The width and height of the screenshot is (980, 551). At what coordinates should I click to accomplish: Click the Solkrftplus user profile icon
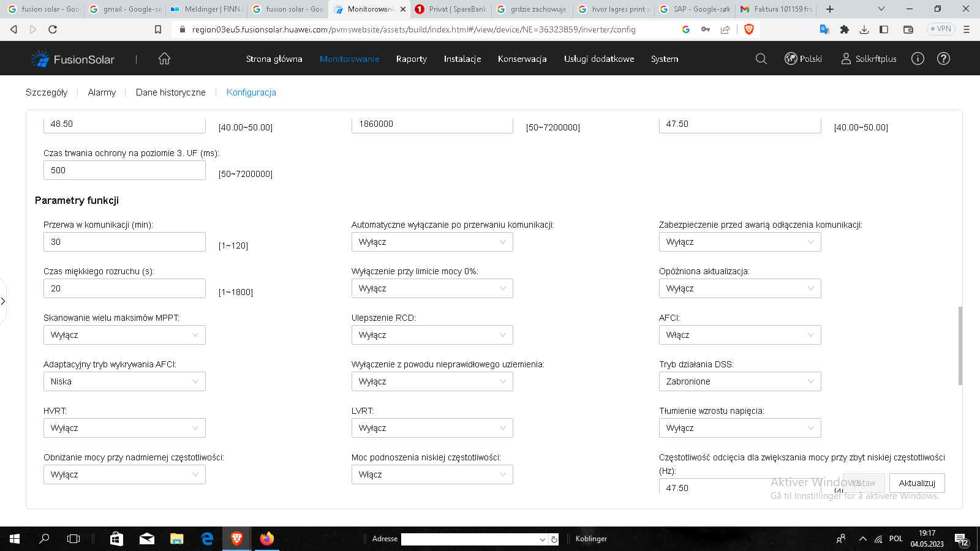(x=845, y=59)
